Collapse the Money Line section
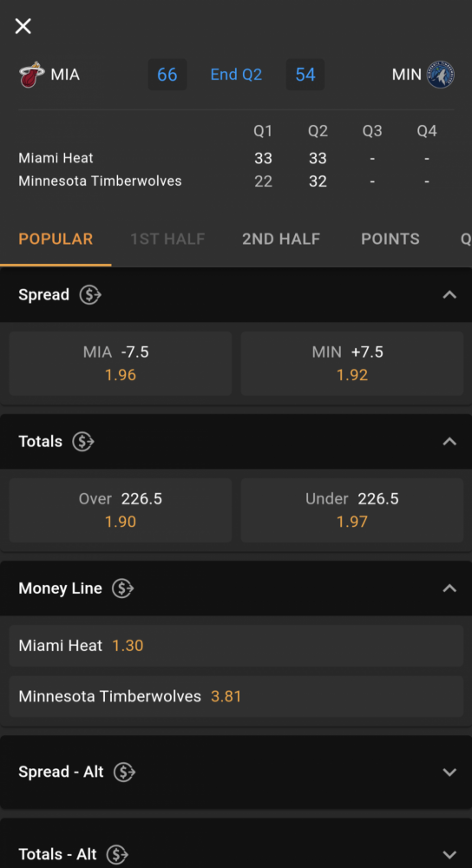The width and height of the screenshot is (472, 868). point(449,588)
